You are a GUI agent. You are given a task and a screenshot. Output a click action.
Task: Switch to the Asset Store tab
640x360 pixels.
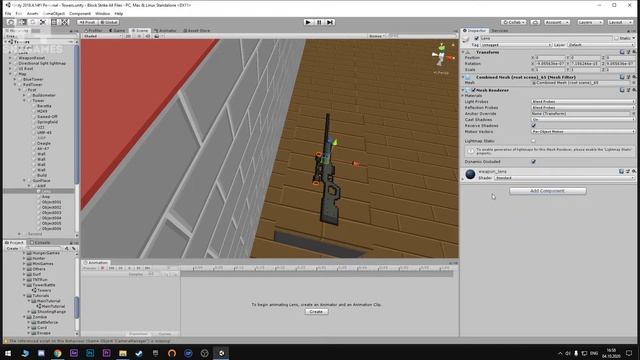197,31
